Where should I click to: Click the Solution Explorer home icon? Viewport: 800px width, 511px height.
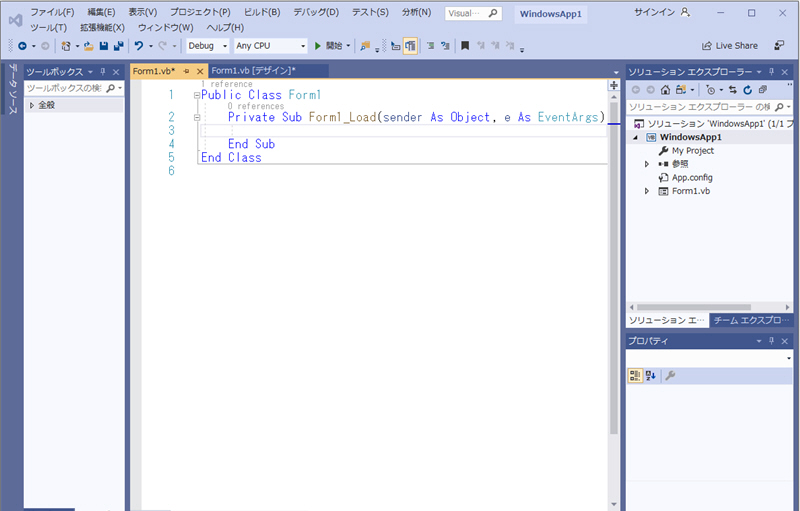pyautogui.click(x=665, y=90)
